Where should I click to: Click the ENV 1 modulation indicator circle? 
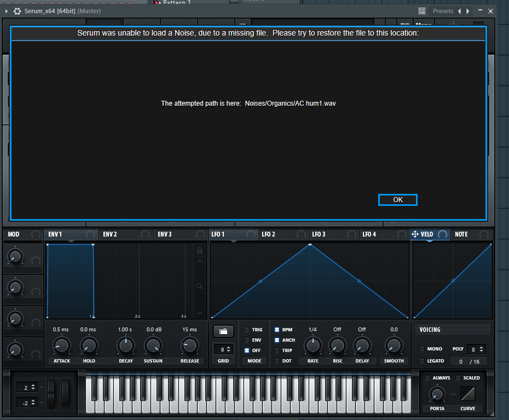tap(90, 234)
